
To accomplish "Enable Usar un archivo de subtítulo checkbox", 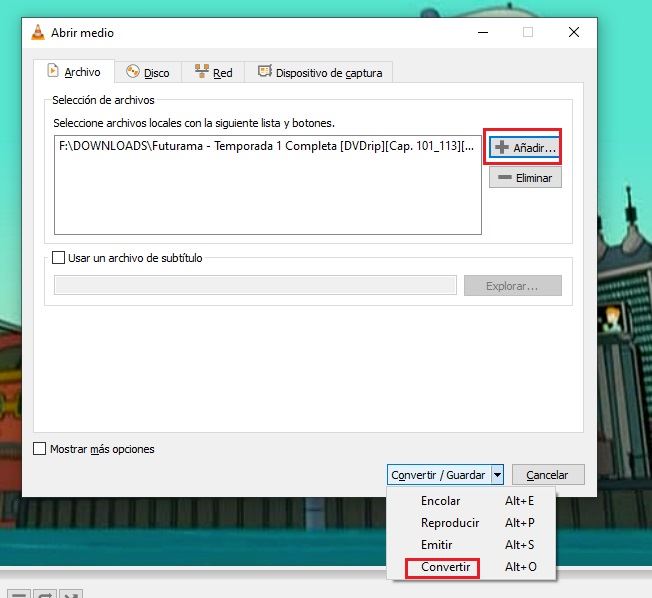I will (59, 258).
